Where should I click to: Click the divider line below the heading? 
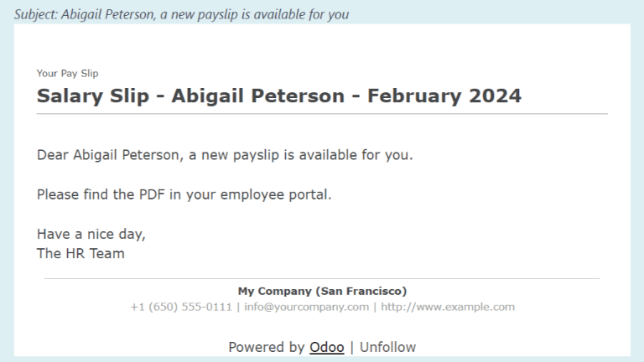[x=322, y=113]
